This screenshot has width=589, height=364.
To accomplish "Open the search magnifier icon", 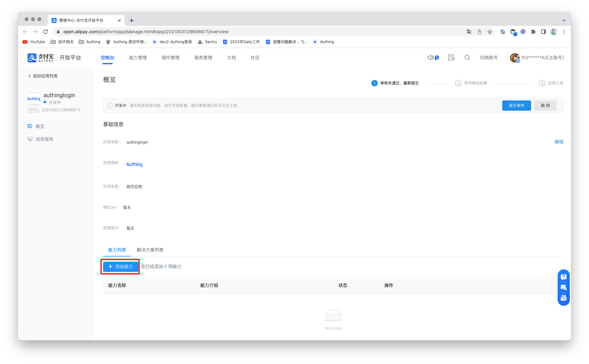I will click(x=467, y=58).
